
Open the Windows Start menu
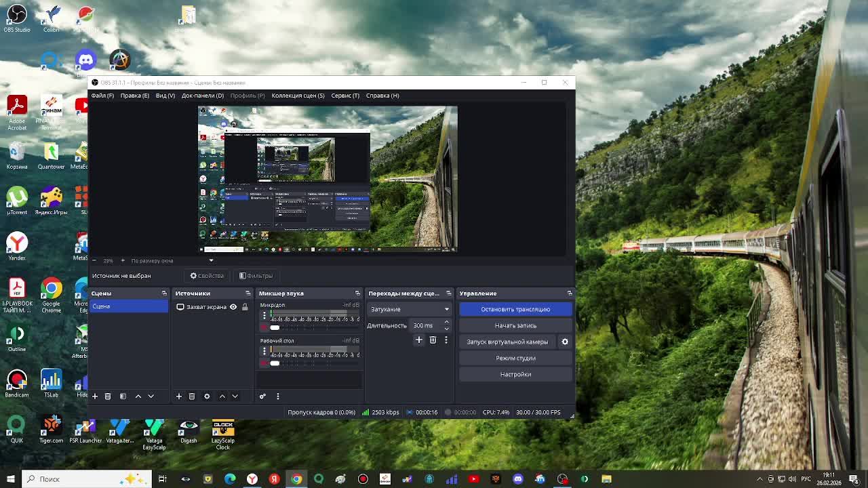[10, 479]
